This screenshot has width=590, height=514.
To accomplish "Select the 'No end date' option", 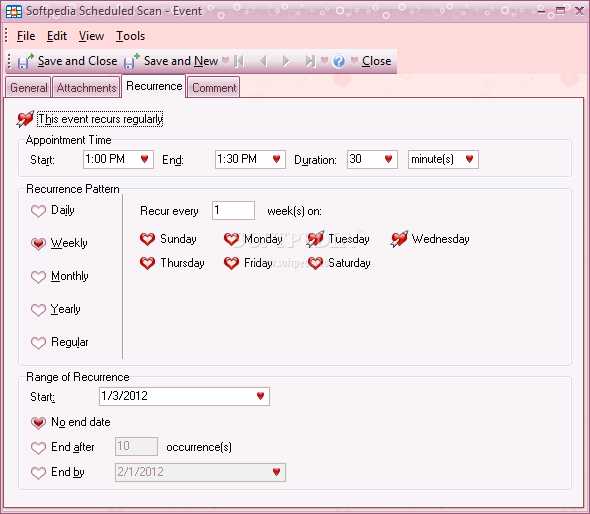I will coord(38,423).
